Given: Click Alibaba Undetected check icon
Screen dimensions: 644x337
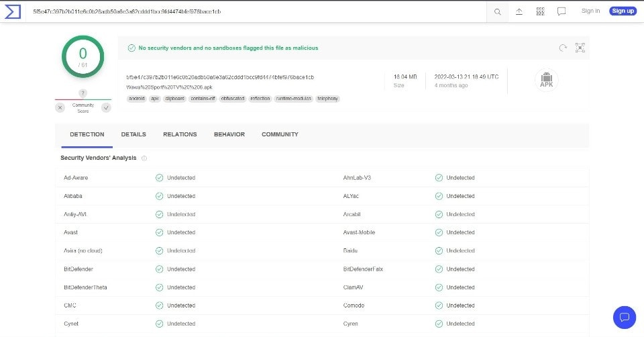Looking at the screenshot, I should tap(160, 196).
